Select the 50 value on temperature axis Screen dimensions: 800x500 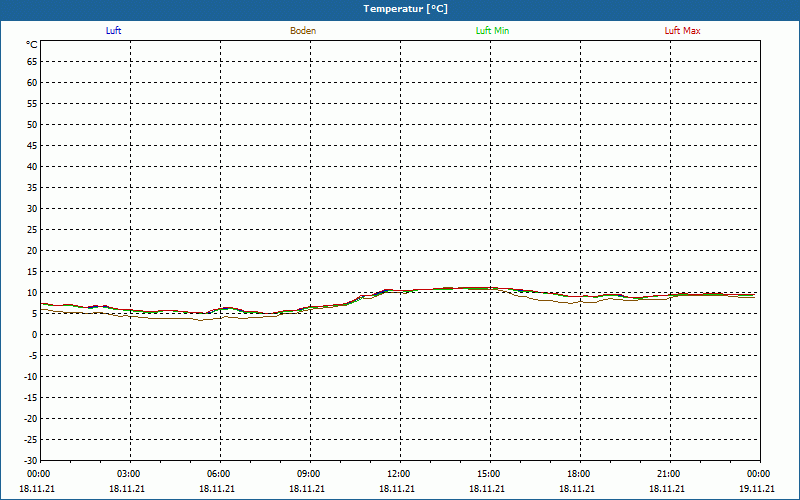tap(32, 124)
